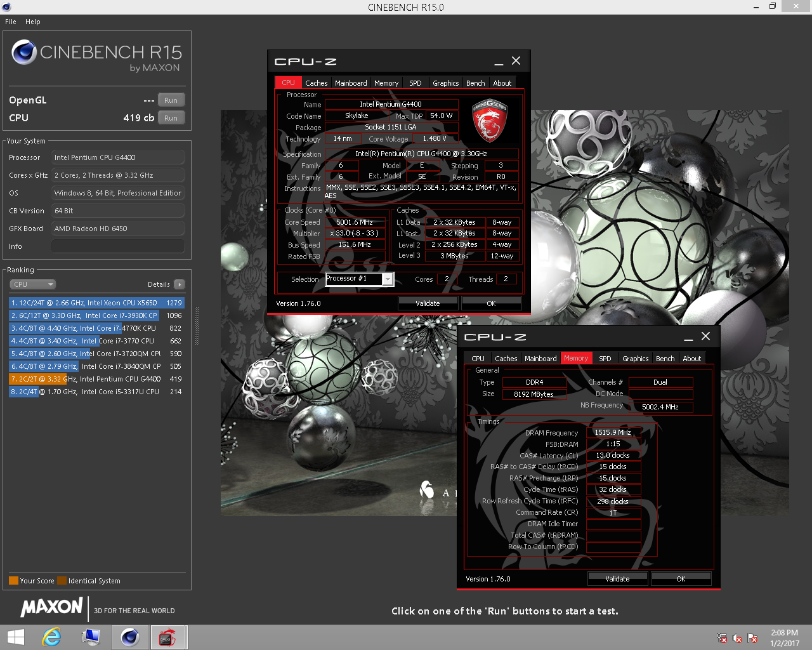Click the volume icon in the system tray
The width and height of the screenshot is (812, 650).
click(x=737, y=638)
